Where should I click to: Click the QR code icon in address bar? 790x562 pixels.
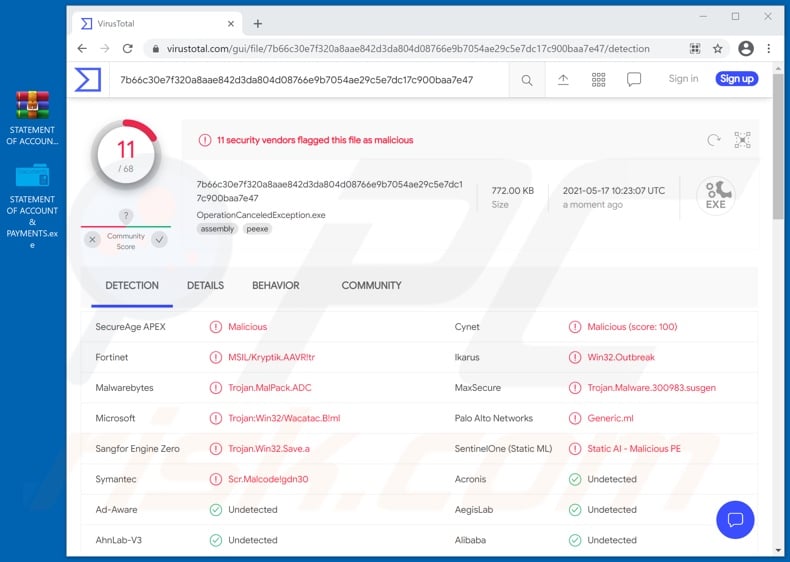tap(695, 48)
